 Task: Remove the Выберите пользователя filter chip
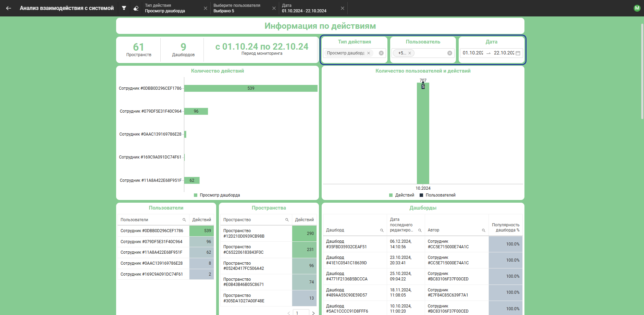click(274, 8)
